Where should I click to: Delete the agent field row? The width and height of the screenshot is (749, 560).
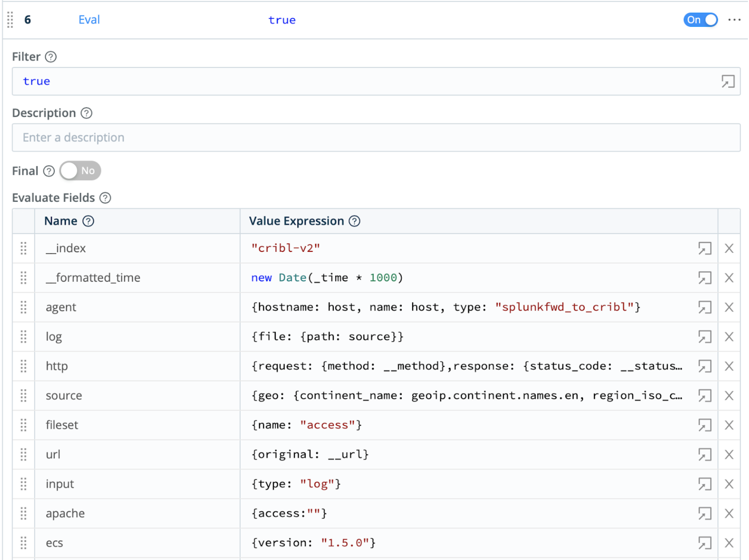729,308
